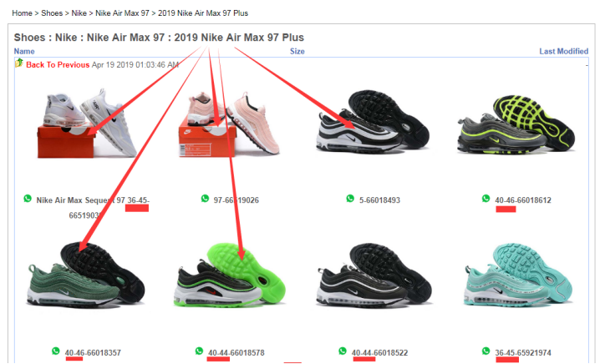Open the teal Air Max 97 thumbnail
This screenshot has width=600, height=364.
518,276
